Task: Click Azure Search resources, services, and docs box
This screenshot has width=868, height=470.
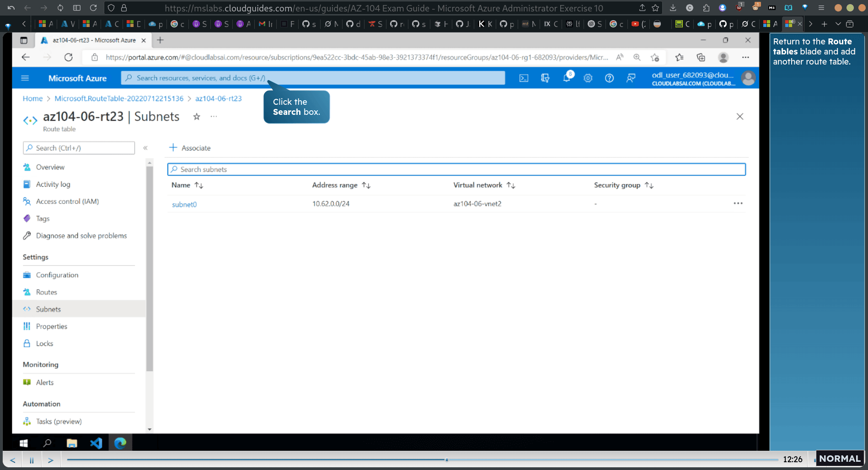Action: (x=313, y=78)
